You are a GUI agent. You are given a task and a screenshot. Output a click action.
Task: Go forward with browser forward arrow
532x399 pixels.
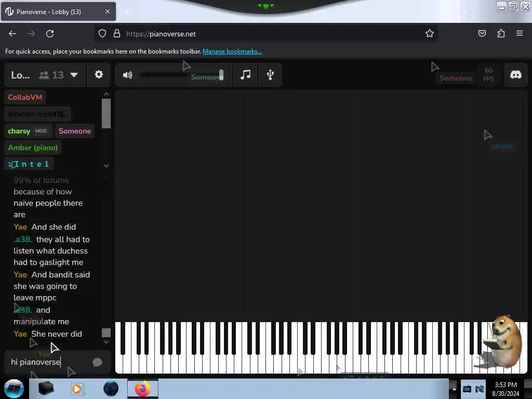pyautogui.click(x=31, y=34)
